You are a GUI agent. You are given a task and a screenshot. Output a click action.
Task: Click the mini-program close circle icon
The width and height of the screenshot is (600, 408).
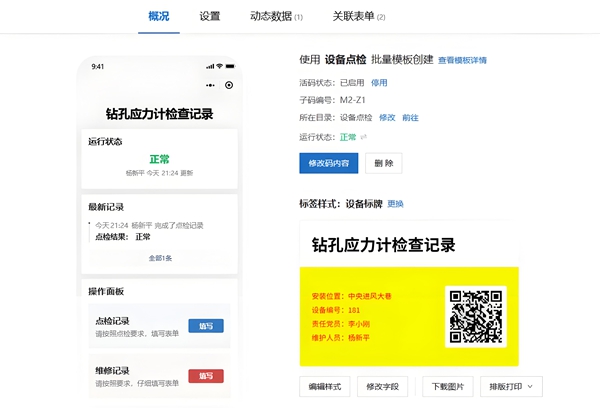click(x=229, y=85)
